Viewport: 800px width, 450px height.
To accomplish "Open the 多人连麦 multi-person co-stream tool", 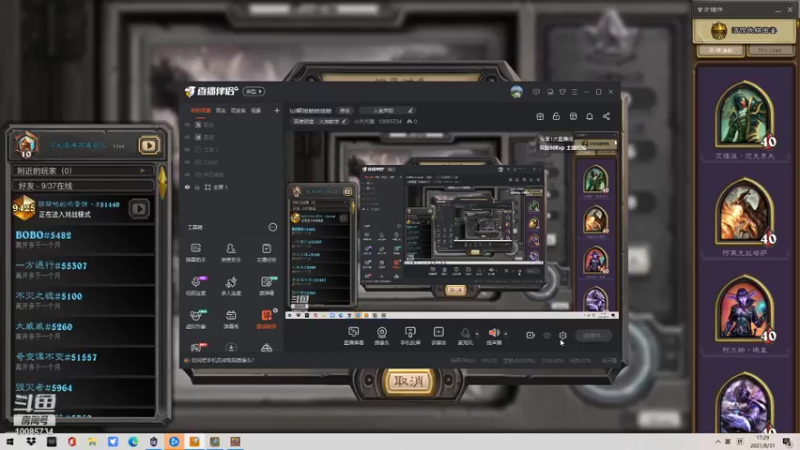I will (231, 286).
